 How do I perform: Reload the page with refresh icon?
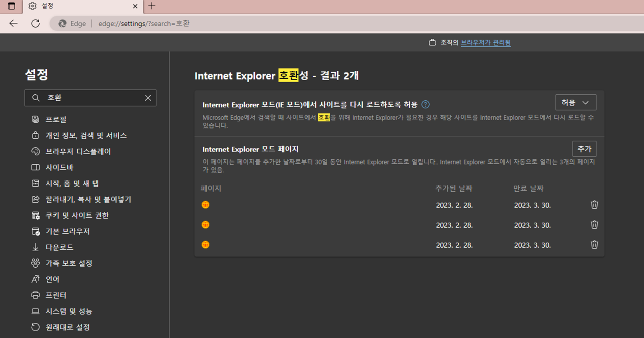[36, 23]
